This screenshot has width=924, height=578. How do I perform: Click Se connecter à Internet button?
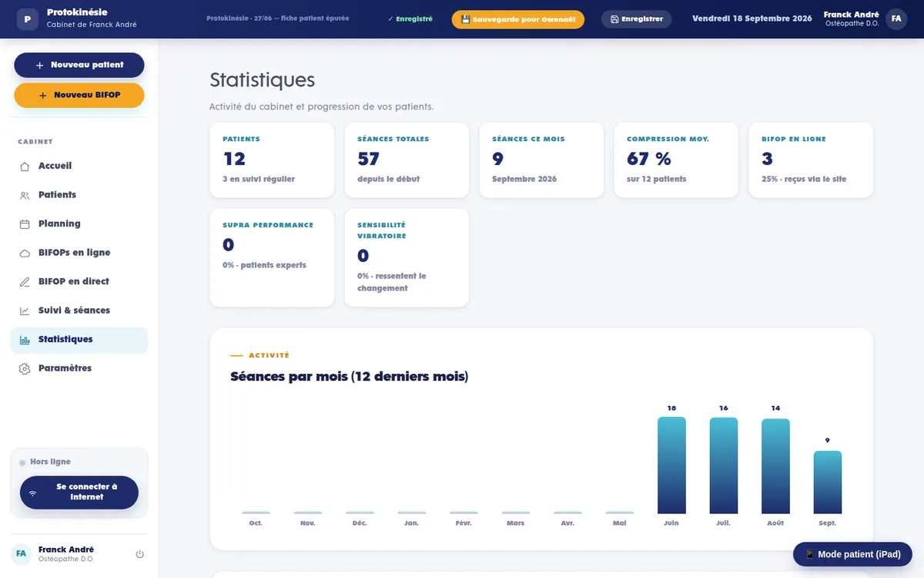tap(79, 492)
